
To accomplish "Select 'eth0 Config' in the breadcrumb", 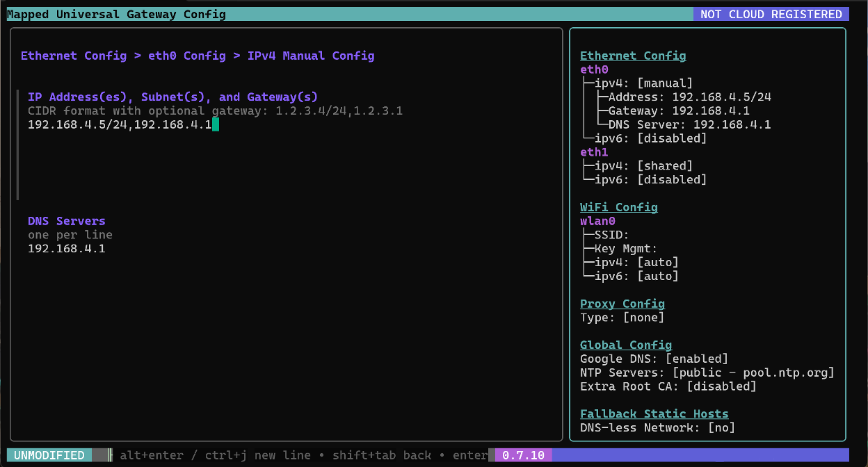I will (187, 56).
